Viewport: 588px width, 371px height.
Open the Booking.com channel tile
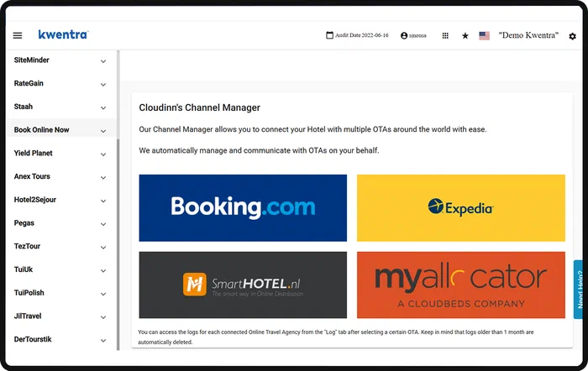coord(243,208)
